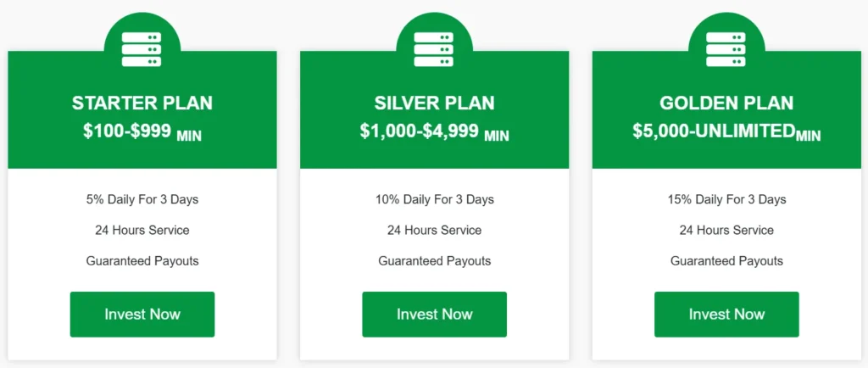Click 24 Hours Service in Silver Plan

click(x=434, y=230)
